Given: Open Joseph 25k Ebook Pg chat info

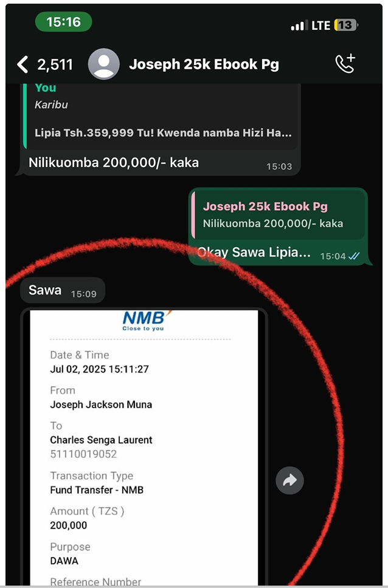Looking at the screenshot, I should tap(204, 64).
